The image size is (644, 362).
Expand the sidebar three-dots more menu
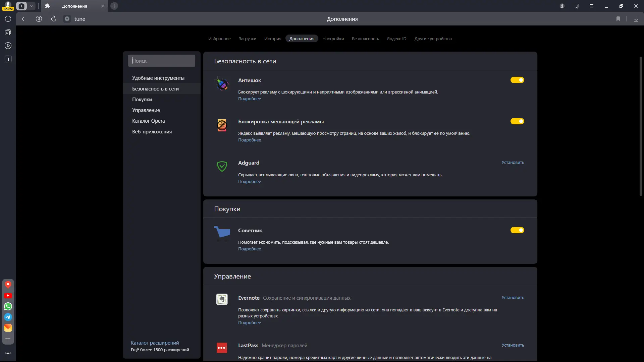click(x=8, y=353)
